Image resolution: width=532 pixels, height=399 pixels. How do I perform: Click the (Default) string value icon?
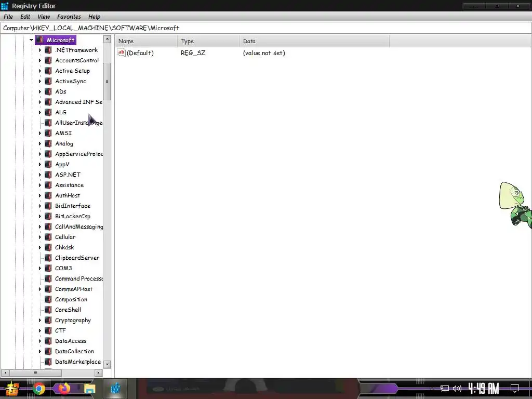tap(122, 52)
